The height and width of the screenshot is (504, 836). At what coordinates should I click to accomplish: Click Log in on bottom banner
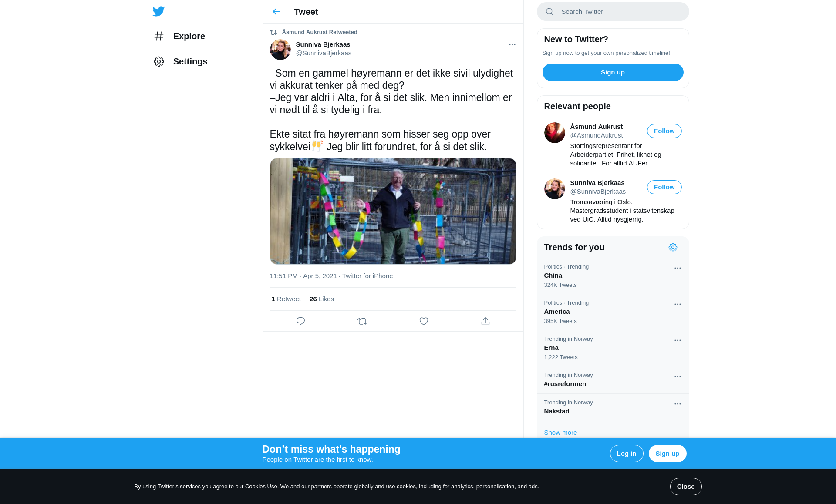pos(627,454)
